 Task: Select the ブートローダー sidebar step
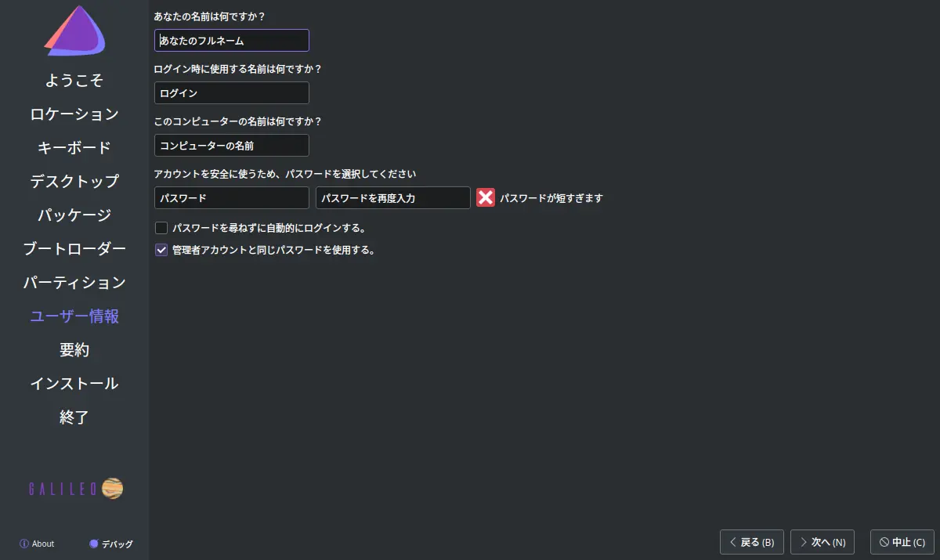pyautogui.click(x=74, y=249)
